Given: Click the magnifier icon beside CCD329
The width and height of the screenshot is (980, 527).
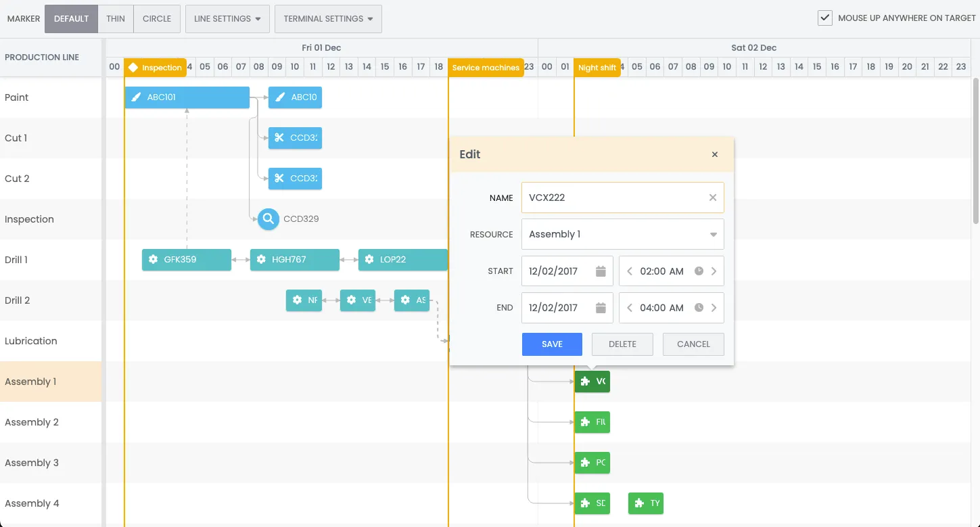Looking at the screenshot, I should tap(268, 219).
